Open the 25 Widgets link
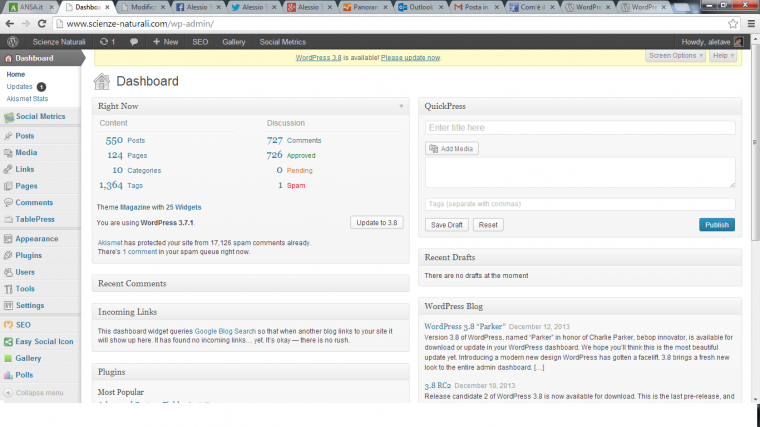Image resolution: width=760 pixels, height=427 pixels. [x=183, y=207]
